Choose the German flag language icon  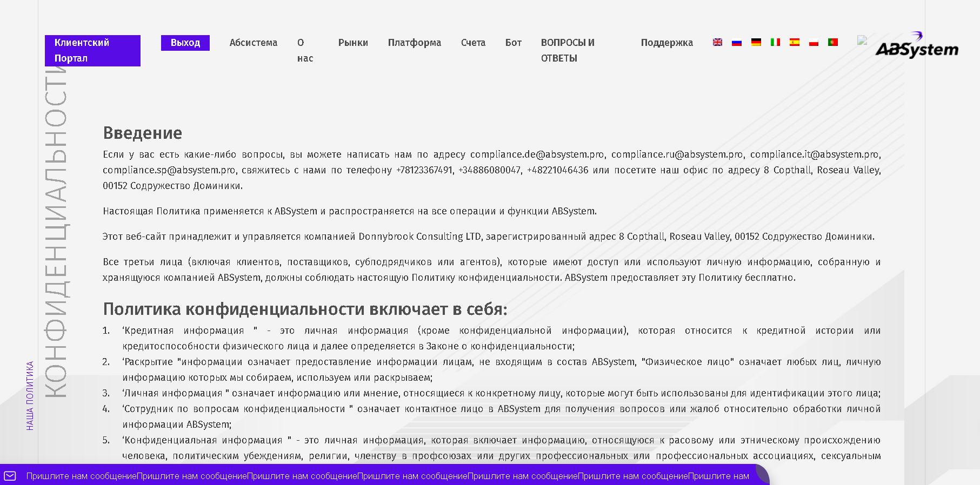click(x=756, y=42)
